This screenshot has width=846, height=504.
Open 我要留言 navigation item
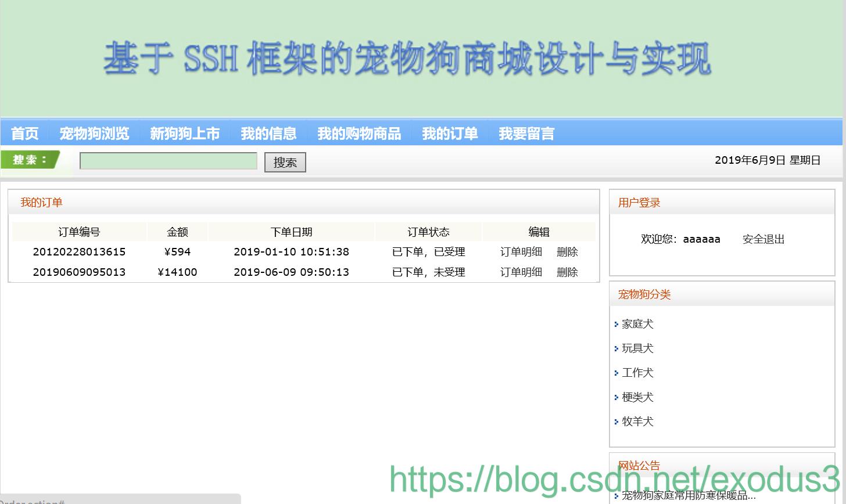pyautogui.click(x=526, y=134)
